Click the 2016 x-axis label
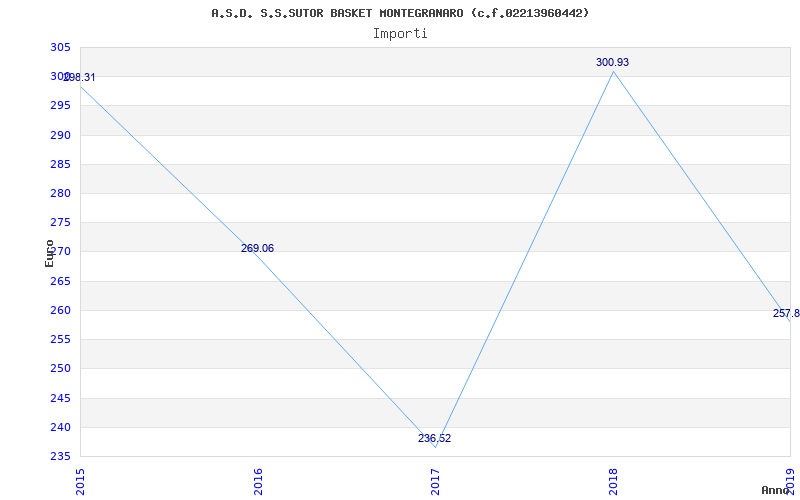This screenshot has height=500, width=800. (x=258, y=482)
